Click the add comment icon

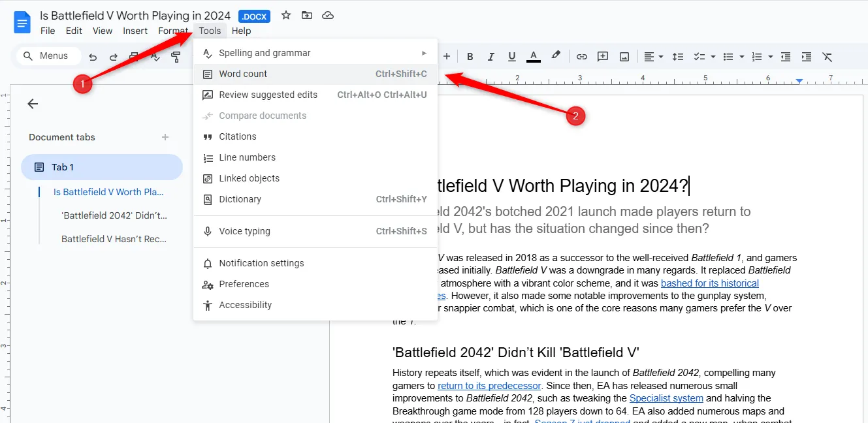point(603,57)
